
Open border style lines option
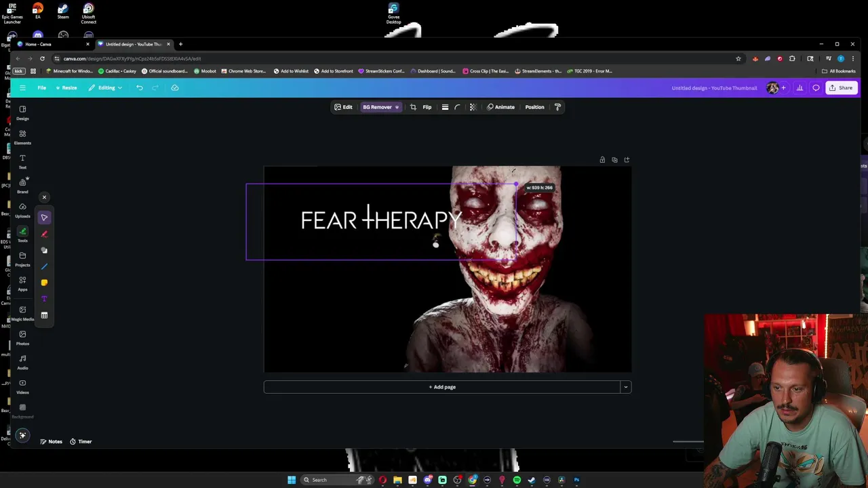pyautogui.click(x=445, y=107)
